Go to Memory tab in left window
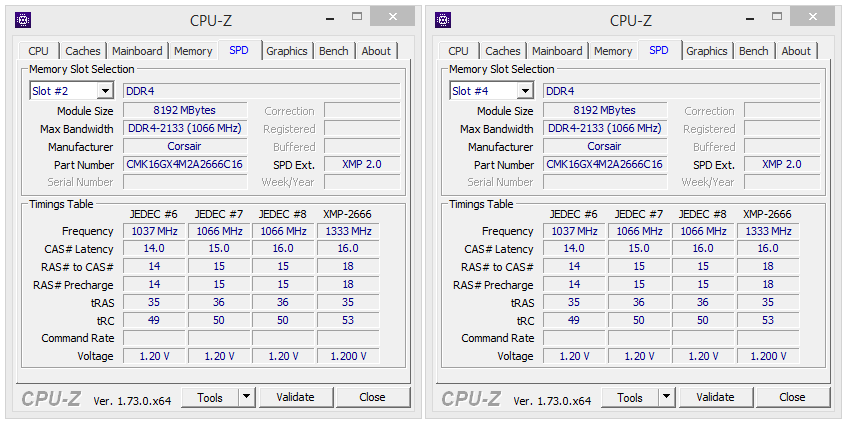This screenshot has width=845, height=425. tap(193, 51)
